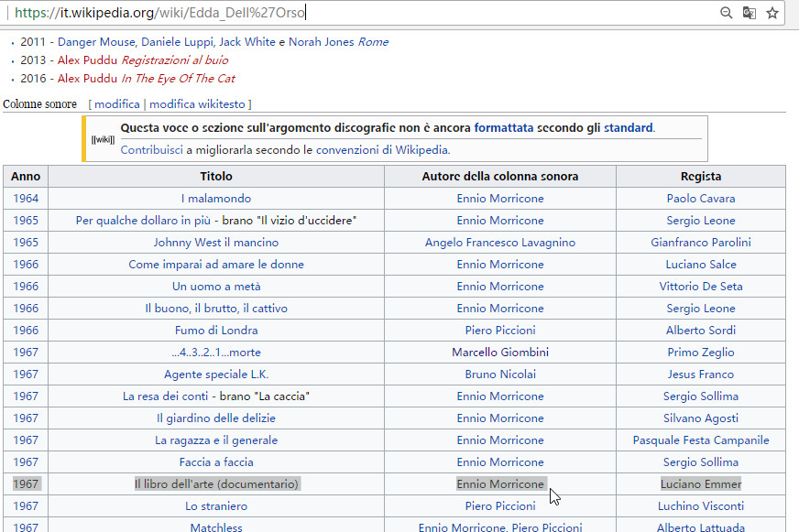Click modifica next to Colonne sonore

117,103
